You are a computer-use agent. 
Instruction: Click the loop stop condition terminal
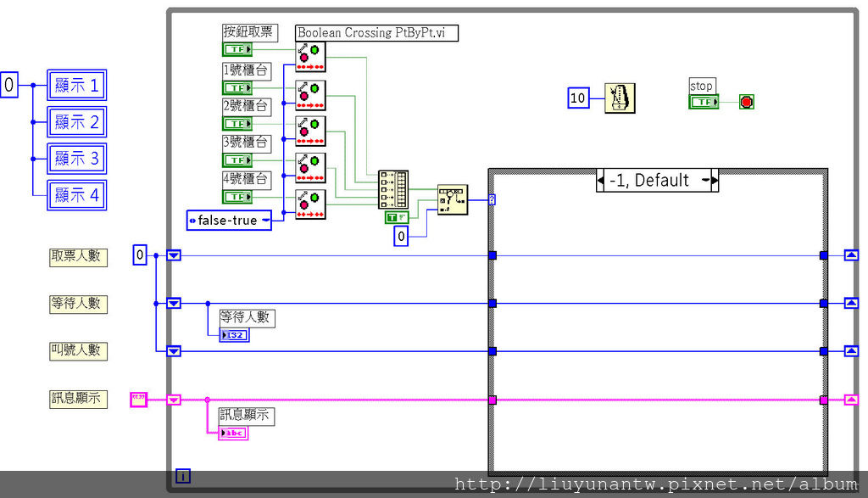[x=746, y=102]
